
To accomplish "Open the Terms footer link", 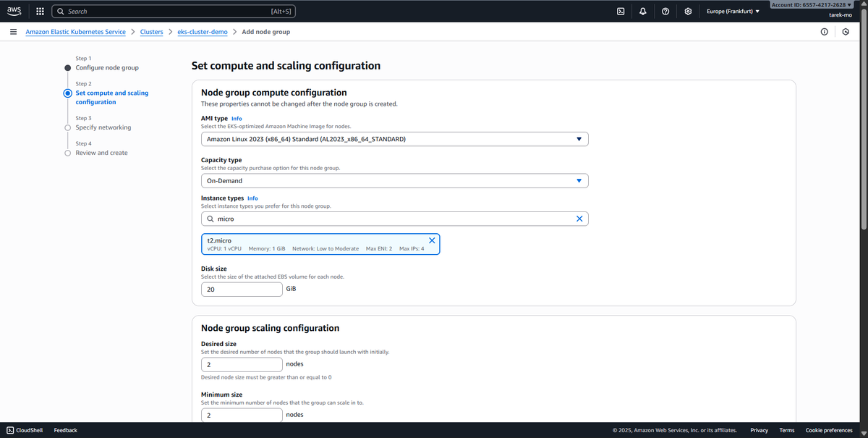I will [x=787, y=430].
